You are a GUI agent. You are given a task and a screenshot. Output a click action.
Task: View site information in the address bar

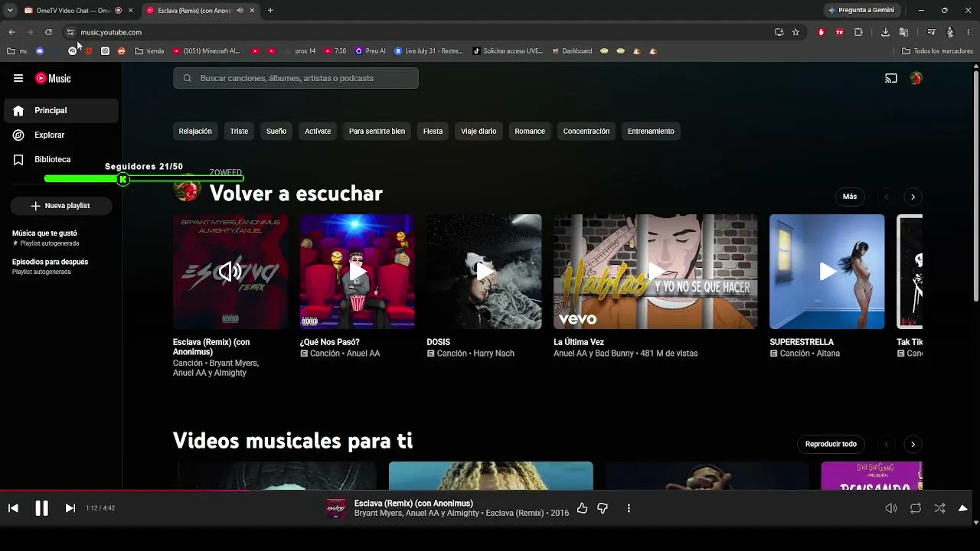click(70, 32)
